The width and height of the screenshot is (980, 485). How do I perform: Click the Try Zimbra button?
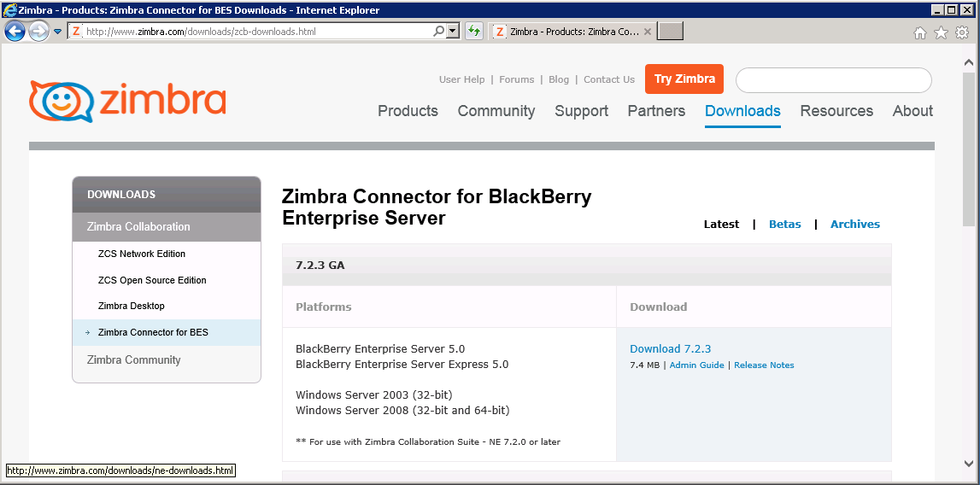[x=684, y=79]
